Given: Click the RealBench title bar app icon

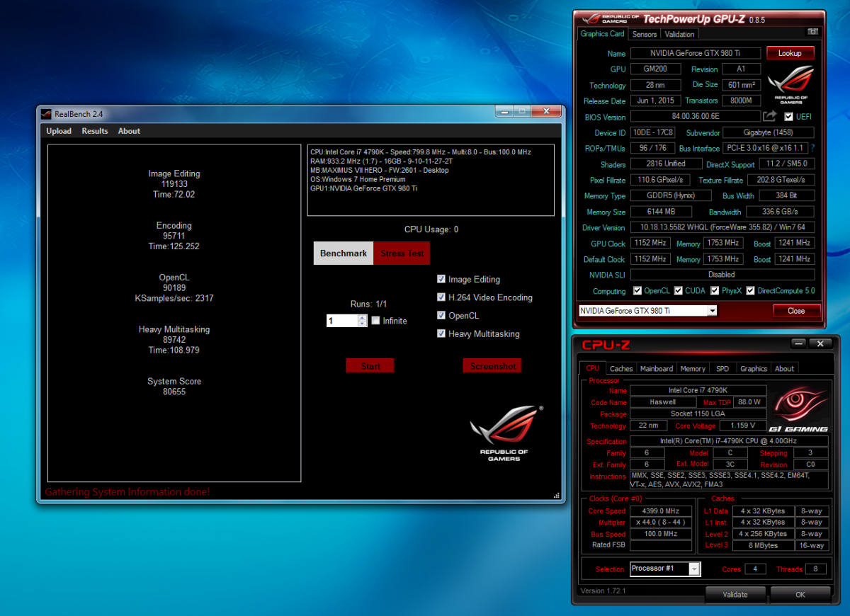Looking at the screenshot, I should 46,113.
